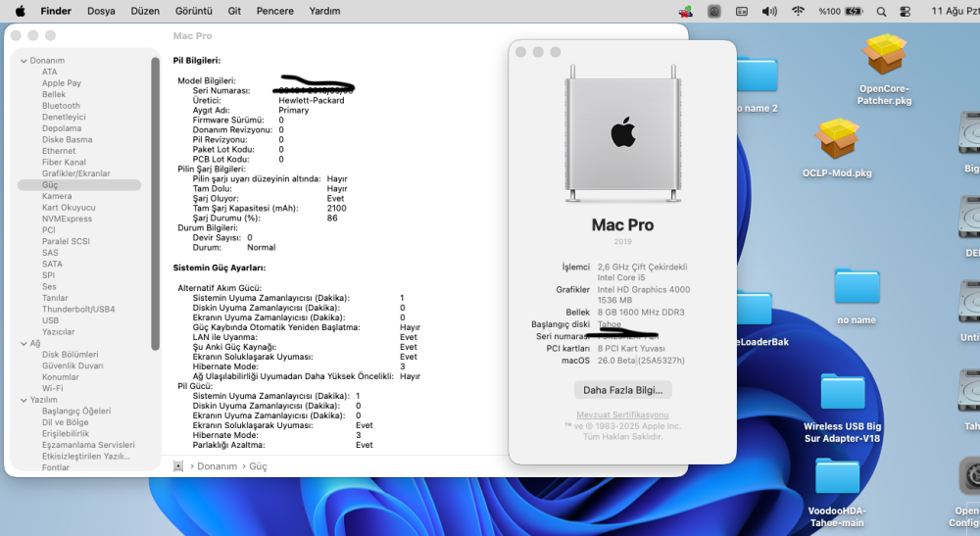
Task: Select Disk Bölümleri in the sidebar
Action: click(70, 354)
